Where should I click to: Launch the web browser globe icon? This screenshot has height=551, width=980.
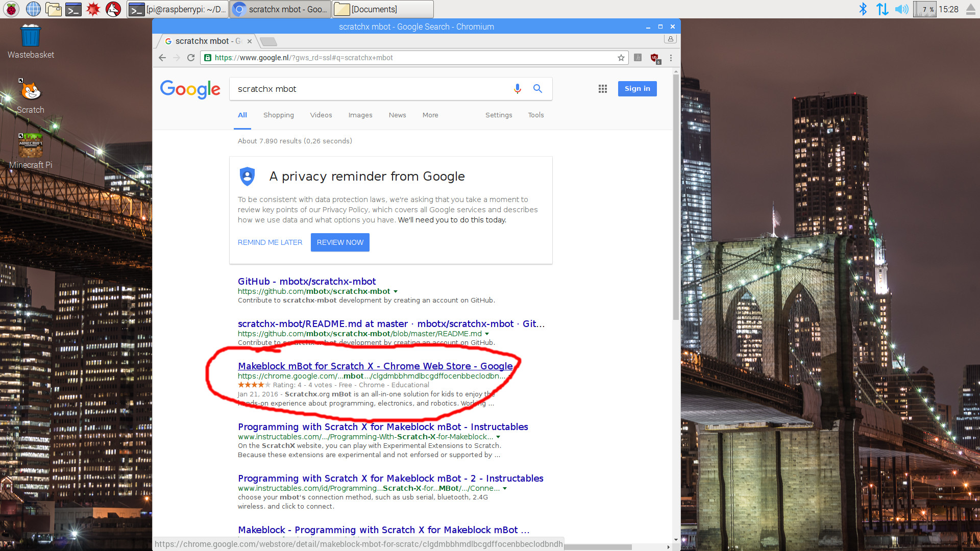tap(33, 9)
